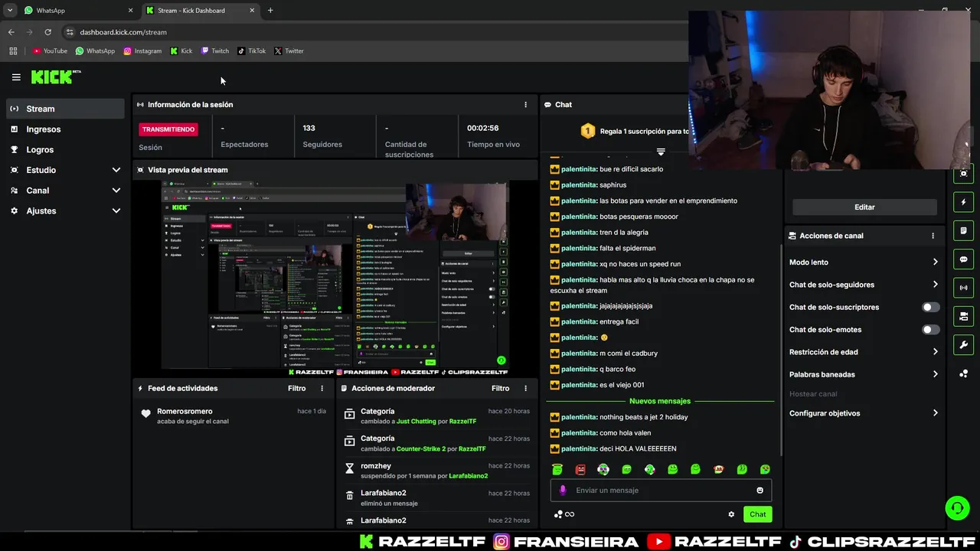Click the points infinity icon below message box

point(564,514)
